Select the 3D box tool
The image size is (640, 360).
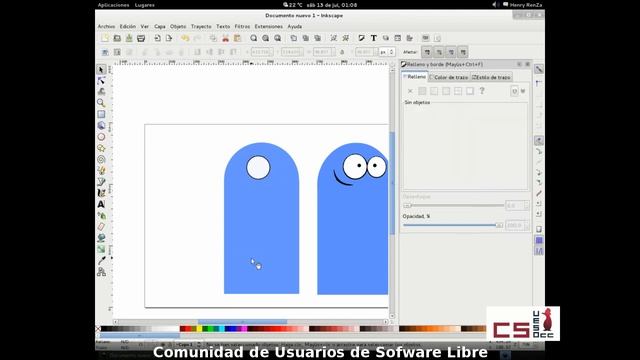[x=101, y=125]
